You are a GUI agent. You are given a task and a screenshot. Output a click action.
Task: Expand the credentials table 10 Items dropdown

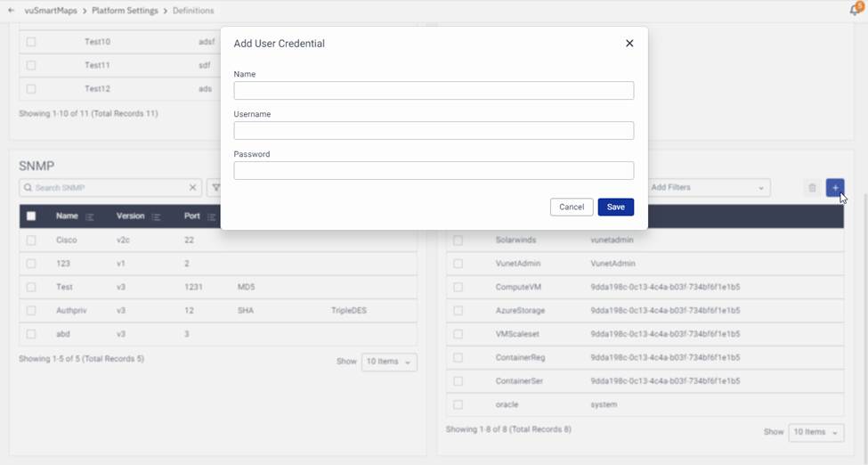tap(815, 432)
